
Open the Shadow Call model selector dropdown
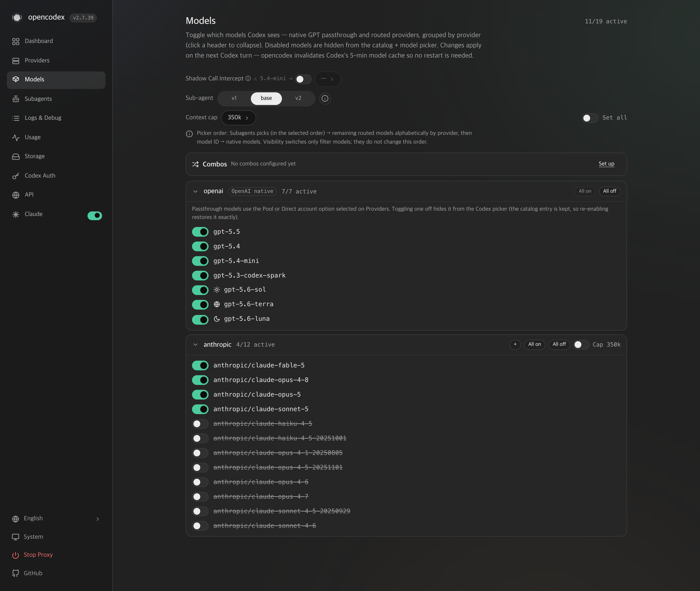tap(327, 79)
